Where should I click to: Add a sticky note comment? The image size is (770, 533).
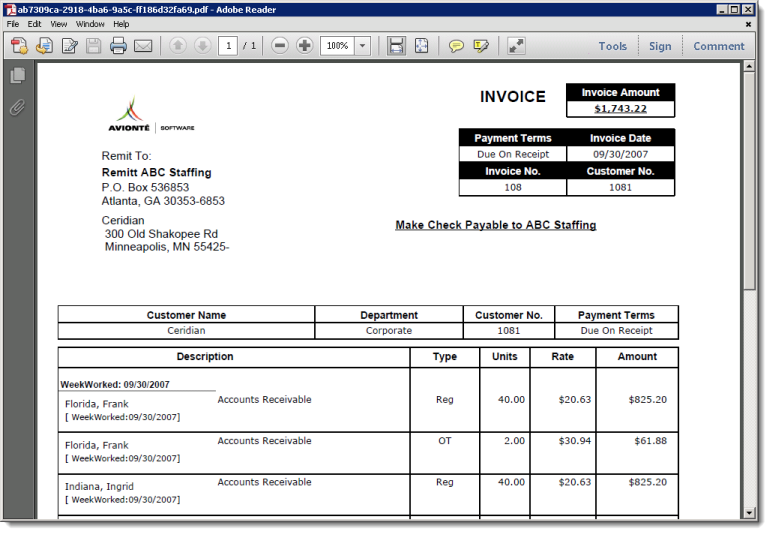456,46
